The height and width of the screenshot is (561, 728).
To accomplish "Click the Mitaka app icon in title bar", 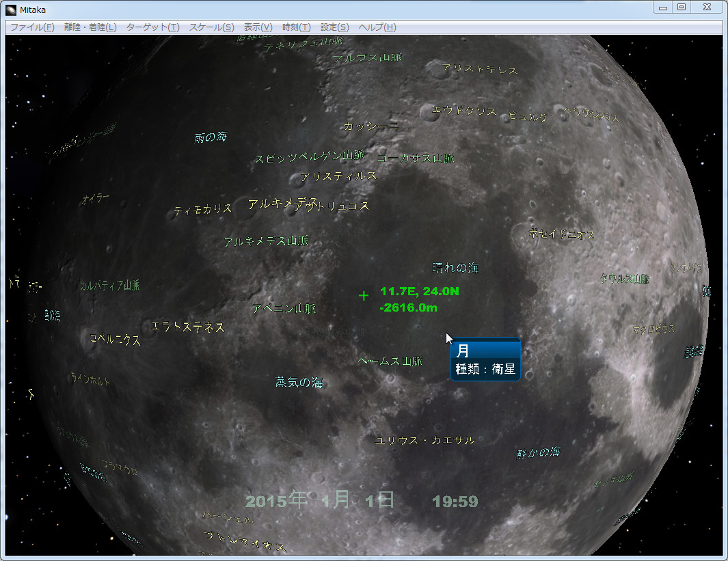I will 11,10.
